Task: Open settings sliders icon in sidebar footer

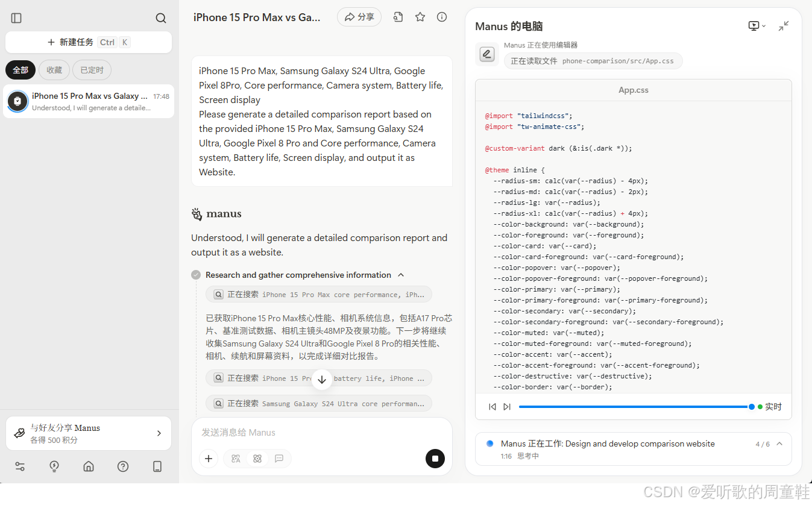Action: pos(20,466)
